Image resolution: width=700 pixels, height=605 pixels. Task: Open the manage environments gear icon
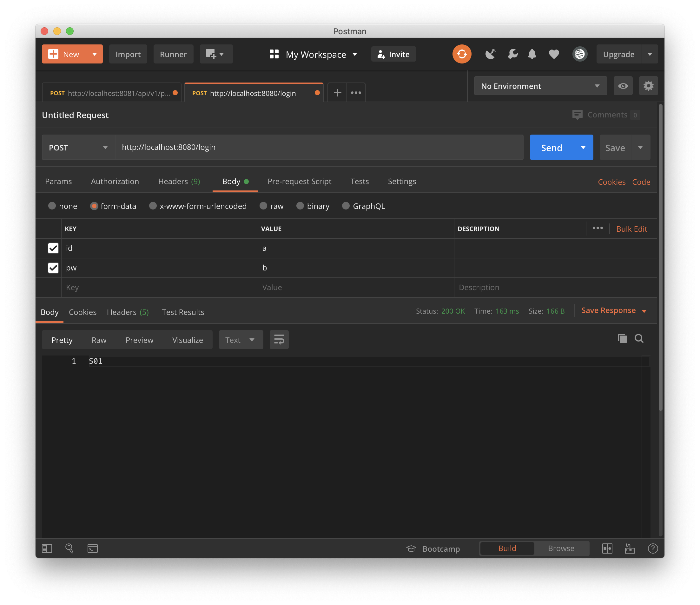coord(648,86)
